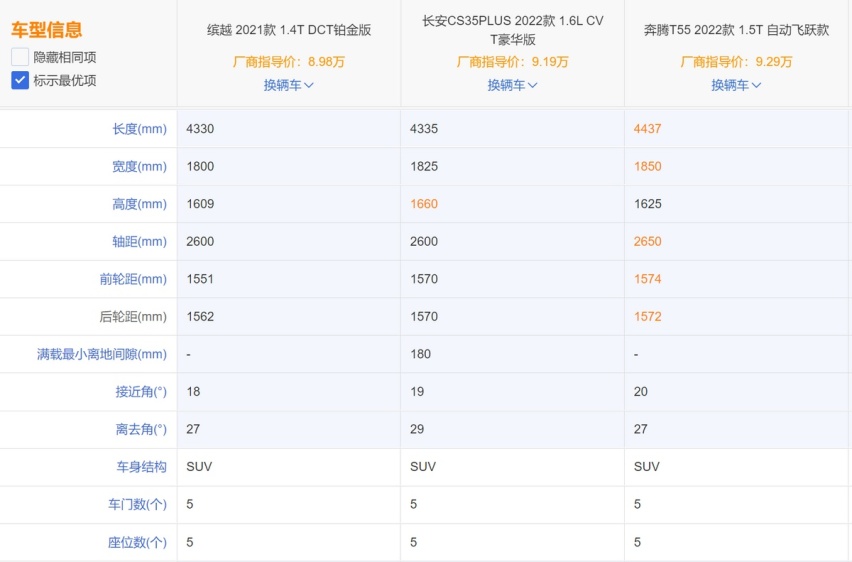Viewport: 852px width, 562px height.
Task: Click the 车型信息 heading
Action: click(47, 29)
